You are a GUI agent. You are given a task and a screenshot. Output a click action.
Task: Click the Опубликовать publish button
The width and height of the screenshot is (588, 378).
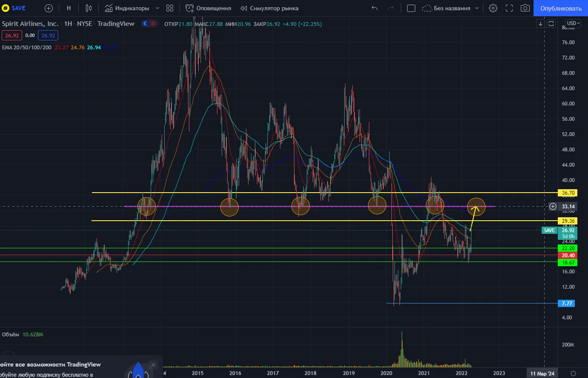pos(561,8)
